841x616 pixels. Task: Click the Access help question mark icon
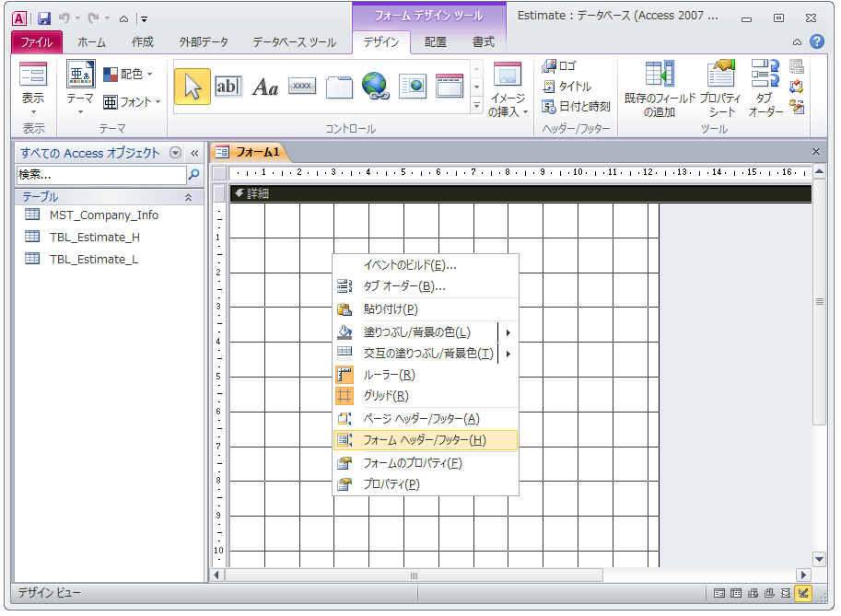tap(817, 41)
